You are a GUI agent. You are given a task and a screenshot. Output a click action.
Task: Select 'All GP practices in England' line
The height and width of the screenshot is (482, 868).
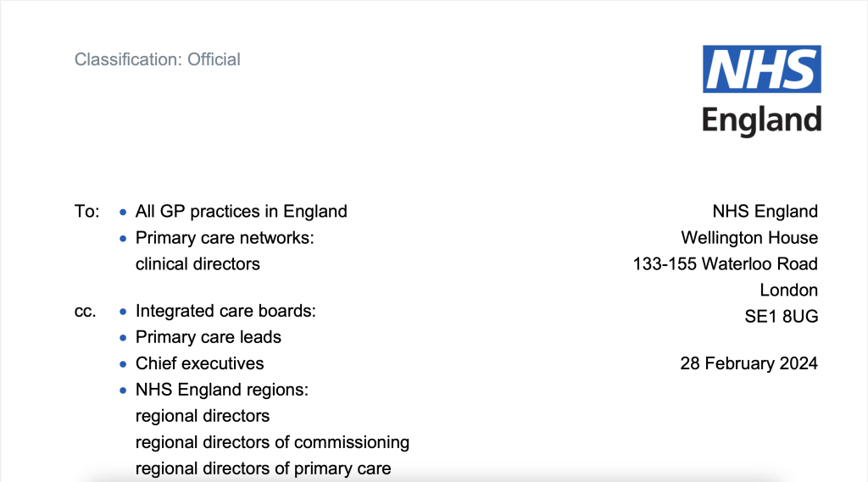point(241,211)
